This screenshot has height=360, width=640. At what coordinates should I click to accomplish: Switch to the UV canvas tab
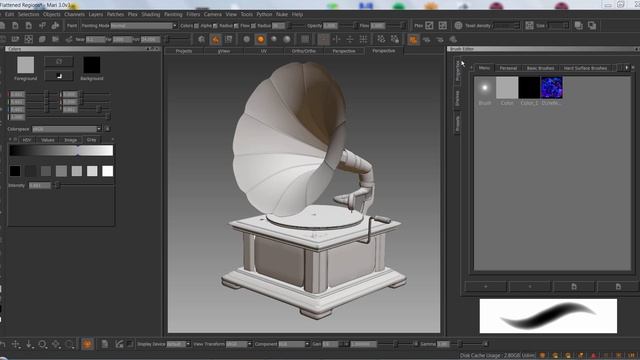264,51
